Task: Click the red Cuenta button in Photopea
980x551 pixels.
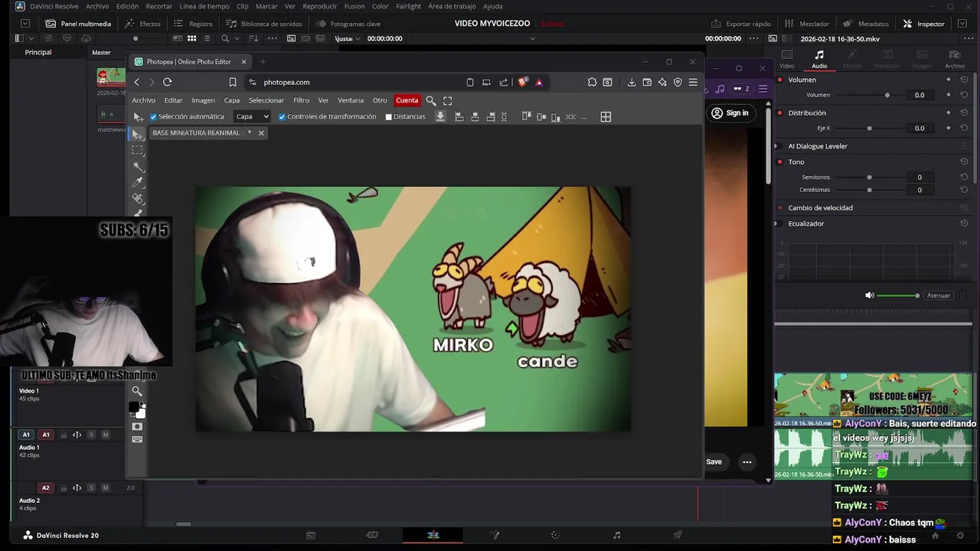Action: pos(407,100)
